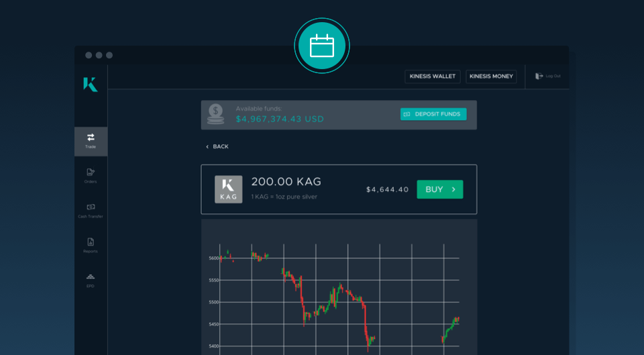Open the Cash Transfer sidebar item
This screenshot has height=355, width=644.
[91, 210]
